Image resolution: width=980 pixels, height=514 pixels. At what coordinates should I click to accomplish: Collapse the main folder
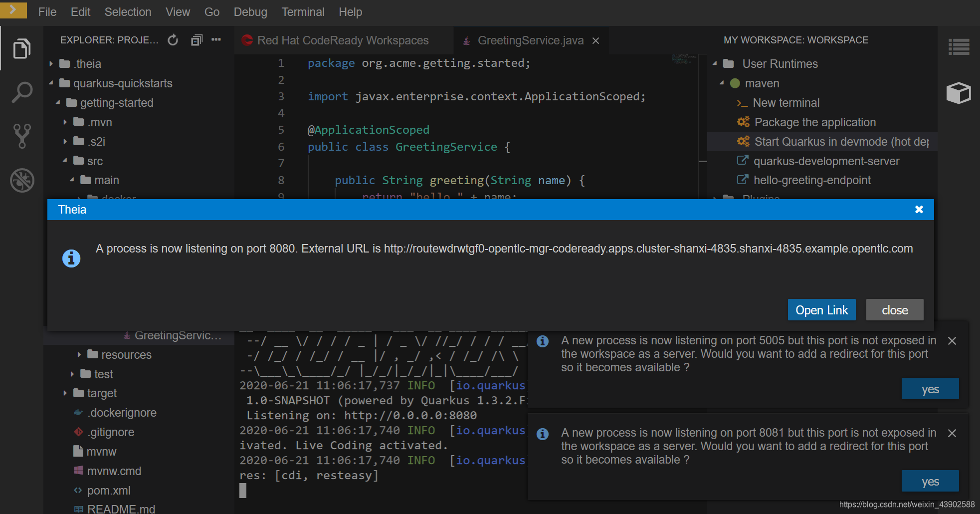(72, 180)
